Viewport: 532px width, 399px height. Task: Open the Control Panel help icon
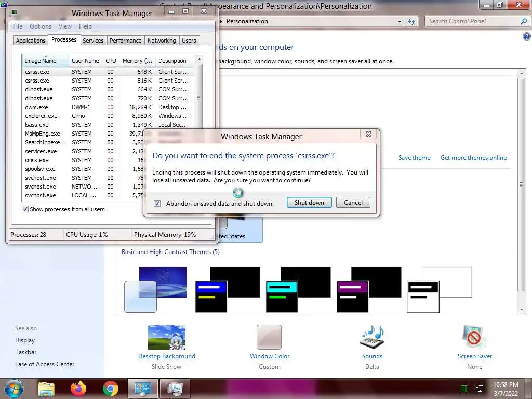(x=527, y=37)
